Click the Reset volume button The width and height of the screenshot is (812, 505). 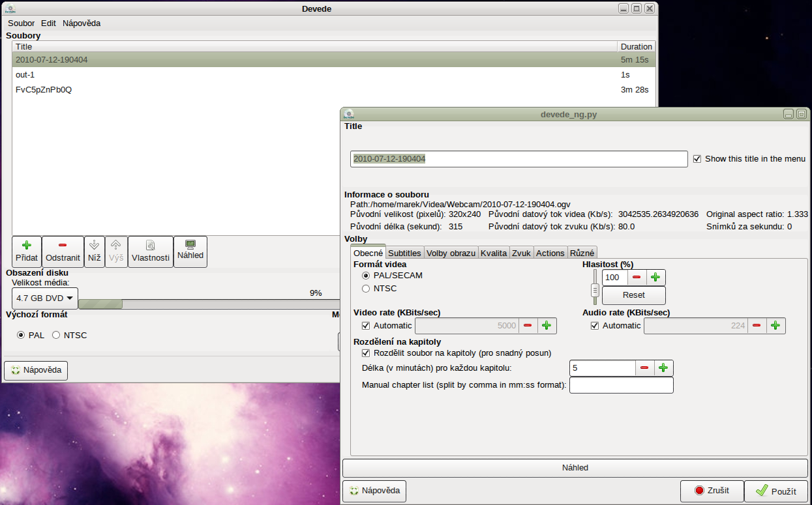(633, 295)
